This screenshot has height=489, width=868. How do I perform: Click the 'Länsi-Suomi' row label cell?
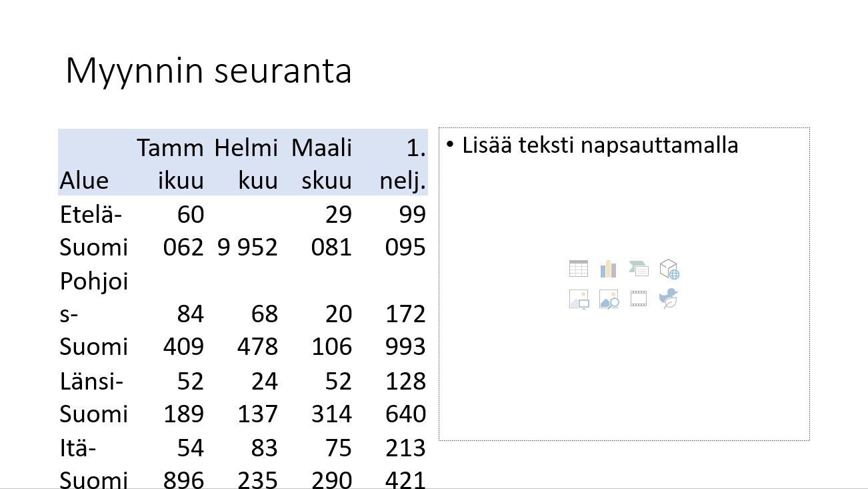point(95,397)
